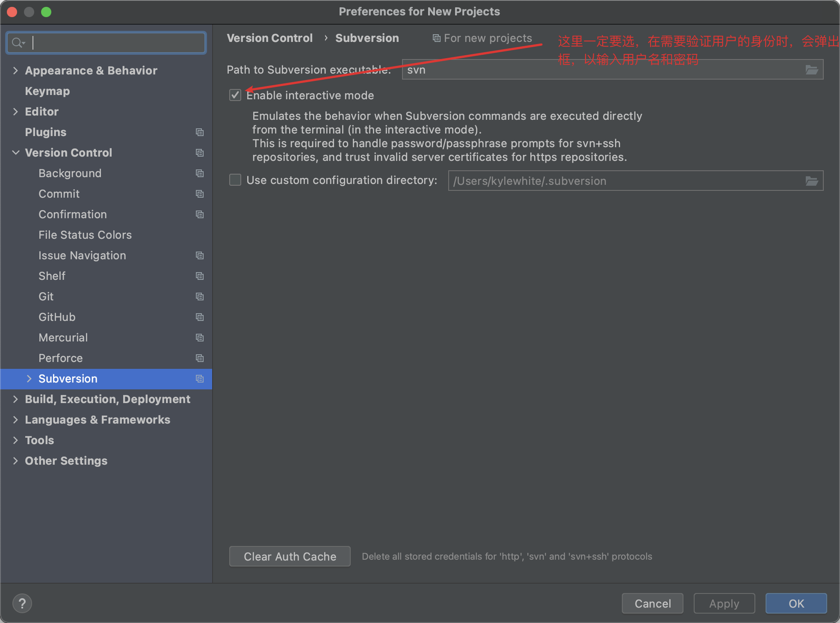The width and height of the screenshot is (840, 623).
Task: Select GitHub settings page
Action: tap(57, 317)
